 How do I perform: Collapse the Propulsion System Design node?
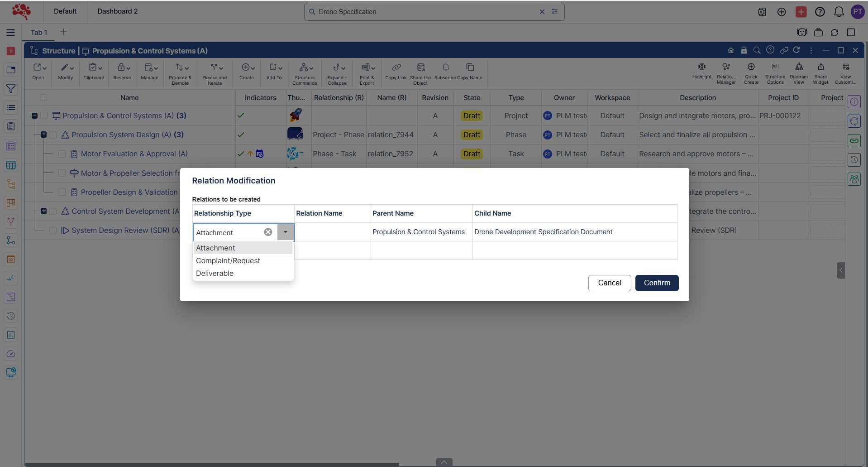(x=43, y=135)
